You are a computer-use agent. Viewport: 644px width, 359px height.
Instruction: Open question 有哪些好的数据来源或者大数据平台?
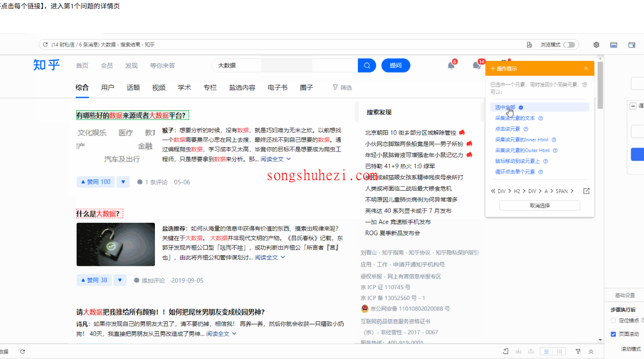pyautogui.click(x=133, y=115)
